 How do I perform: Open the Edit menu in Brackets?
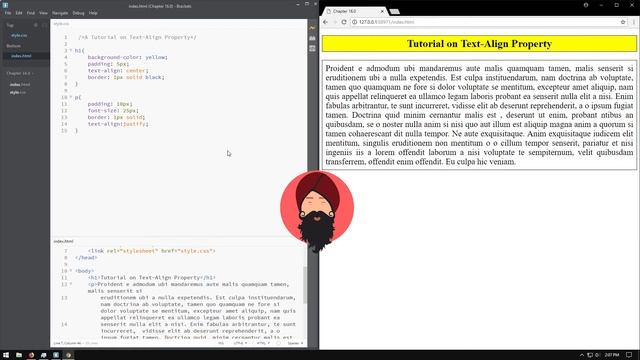[x=19, y=13]
